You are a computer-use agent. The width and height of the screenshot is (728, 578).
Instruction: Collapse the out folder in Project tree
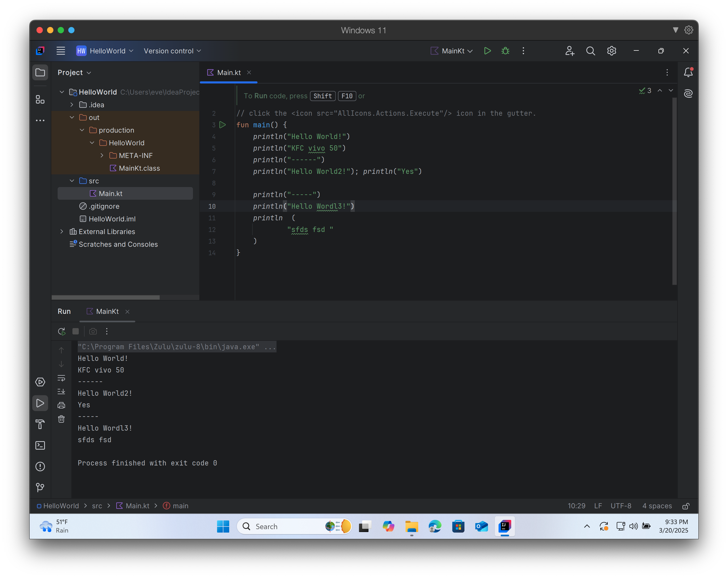click(72, 117)
